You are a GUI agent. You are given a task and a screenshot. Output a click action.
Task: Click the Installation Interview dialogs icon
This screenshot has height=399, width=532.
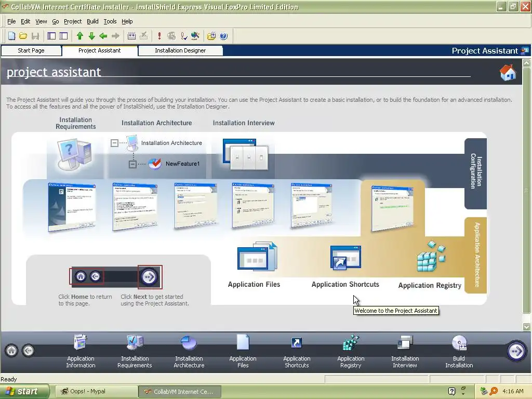(x=245, y=154)
